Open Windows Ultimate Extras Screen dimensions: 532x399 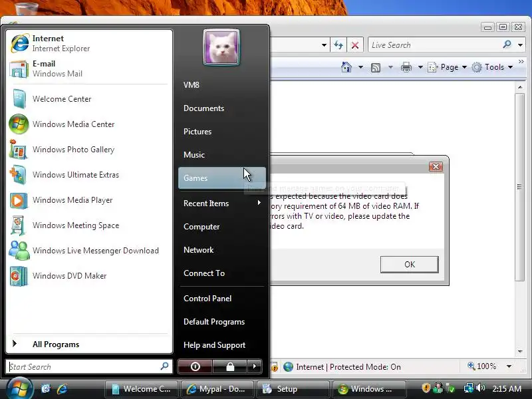click(x=89, y=175)
